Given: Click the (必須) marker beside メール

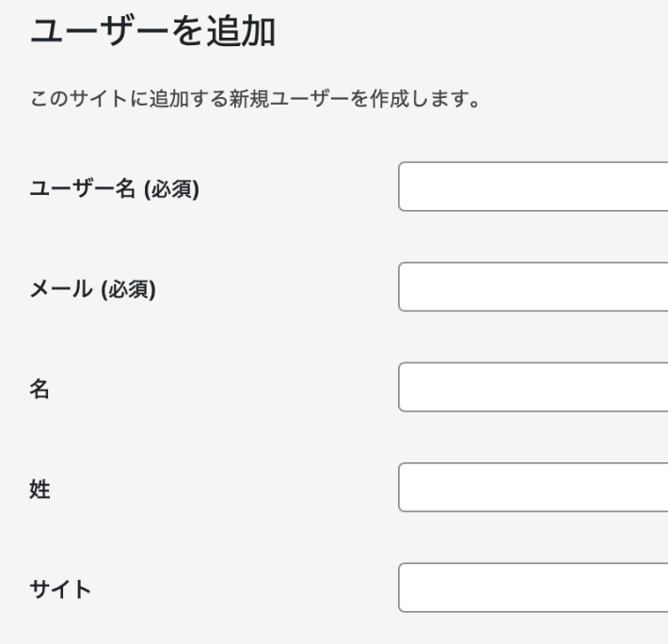Looking at the screenshot, I should point(128,288).
